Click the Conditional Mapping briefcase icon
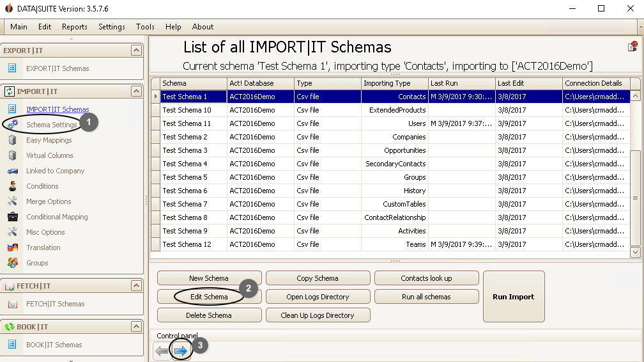The height and width of the screenshot is (362, 644). point(13,216)
